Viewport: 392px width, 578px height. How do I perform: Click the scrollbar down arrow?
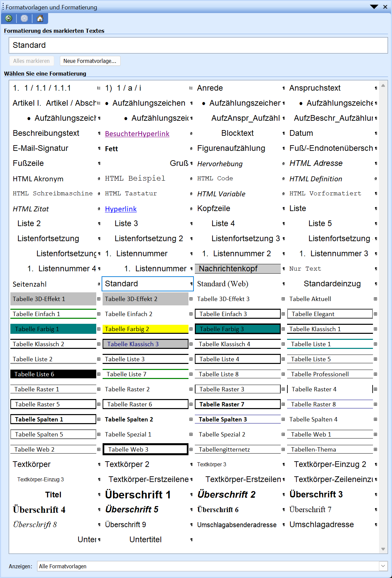(383, 549)
